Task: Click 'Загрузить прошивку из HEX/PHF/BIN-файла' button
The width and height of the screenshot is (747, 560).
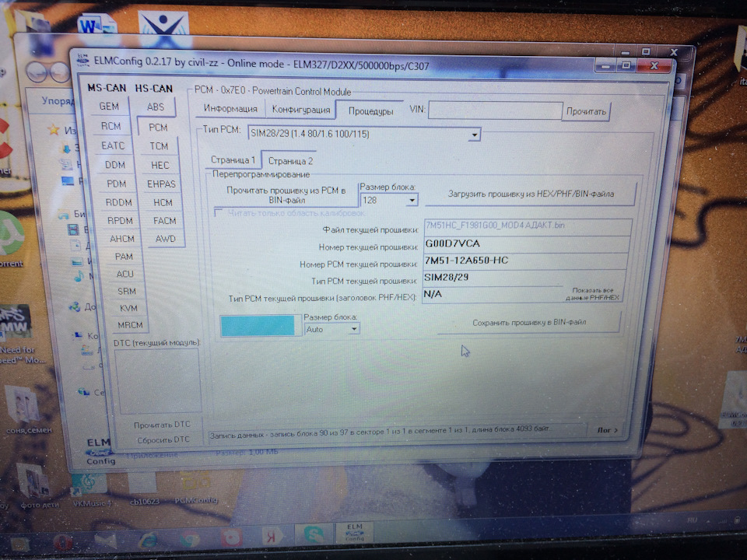Action: click(531, 194)
